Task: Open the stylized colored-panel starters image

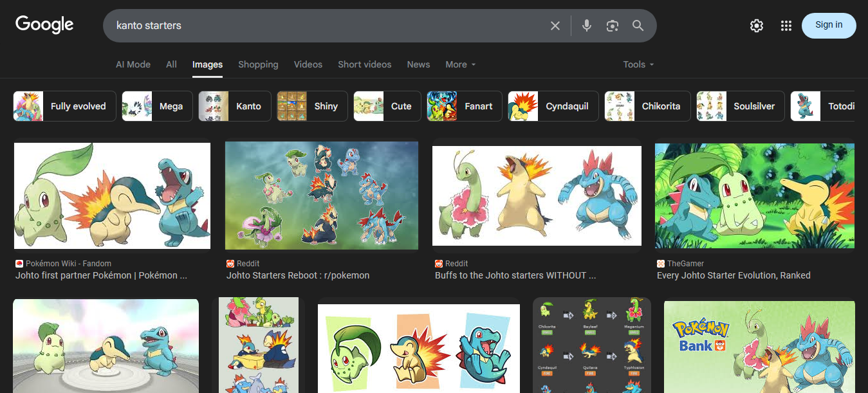Action: 419,349
